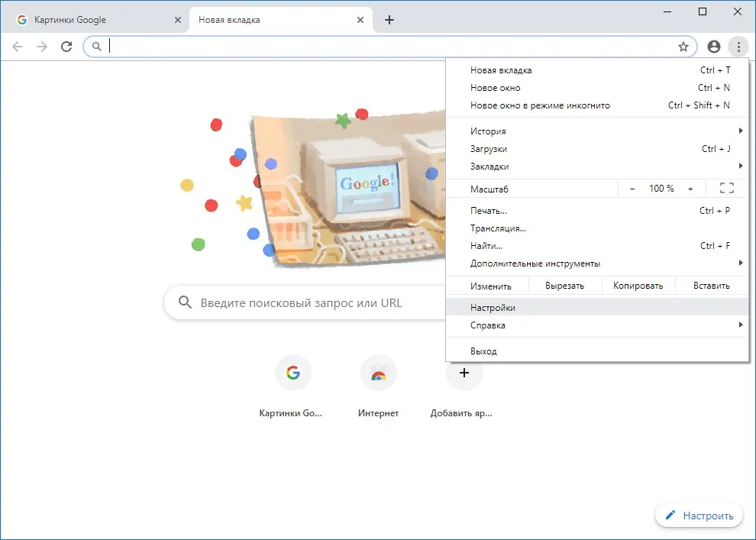Click the three-dot Chrome menu icon
The width and height of the screenshot is (756, 540).
click(x=738, y=47)
